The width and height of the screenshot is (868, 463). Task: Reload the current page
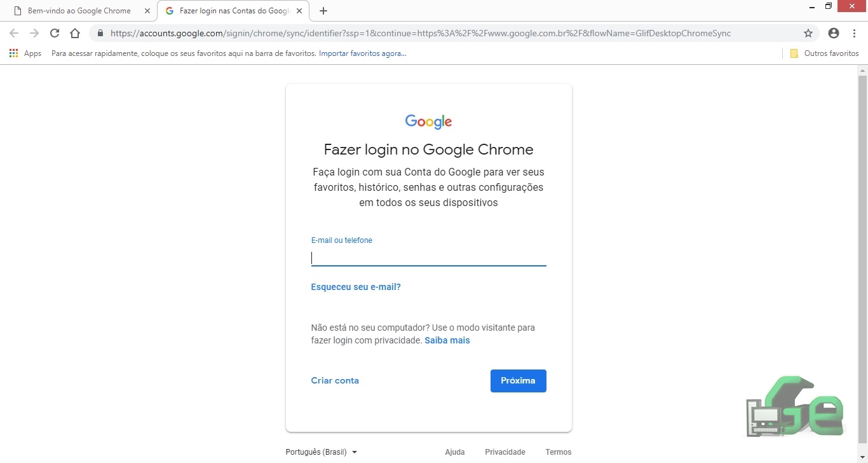pyautogui.click(x=55, y=33)
